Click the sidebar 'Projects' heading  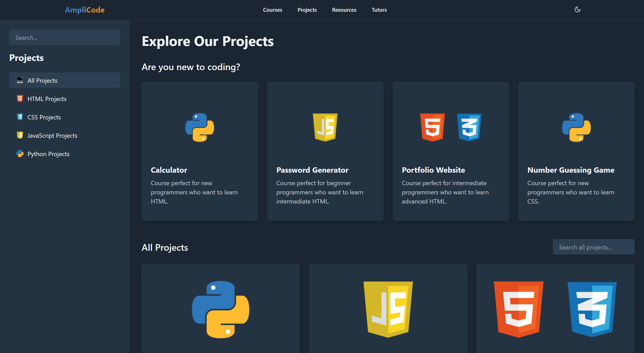(27, 58)
